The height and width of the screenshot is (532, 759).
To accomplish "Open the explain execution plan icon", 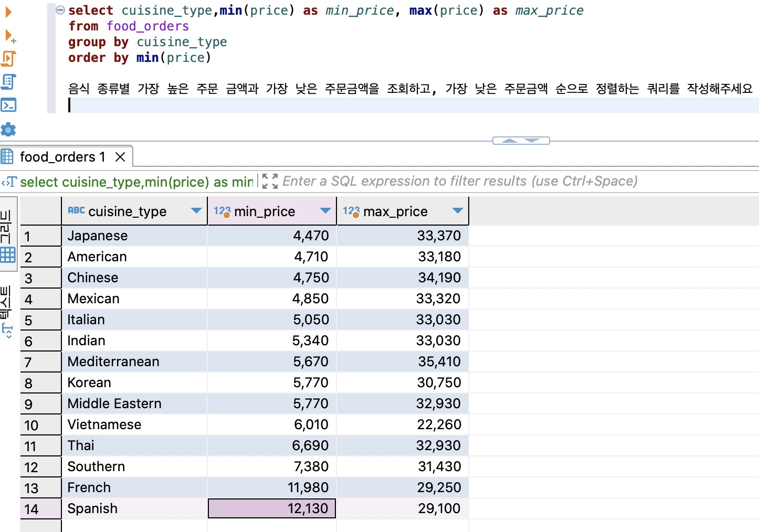I will point(8,82).
